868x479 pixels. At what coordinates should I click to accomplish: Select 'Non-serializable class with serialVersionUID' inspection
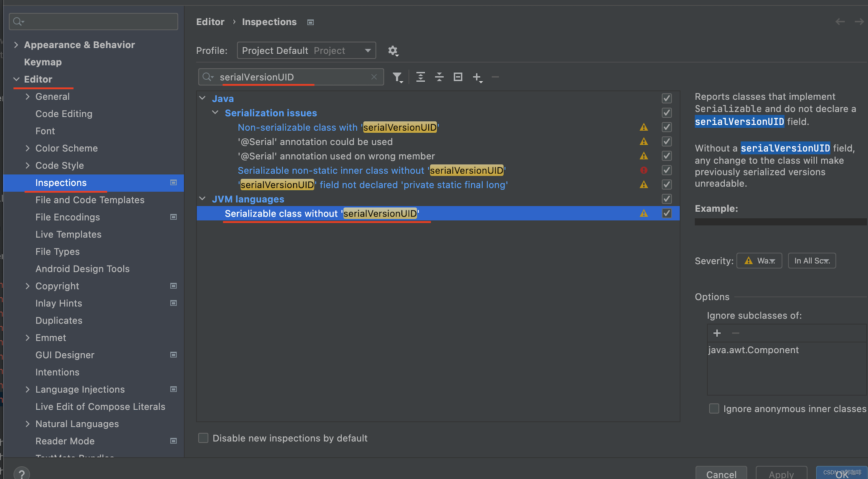[x=337, y=127]
